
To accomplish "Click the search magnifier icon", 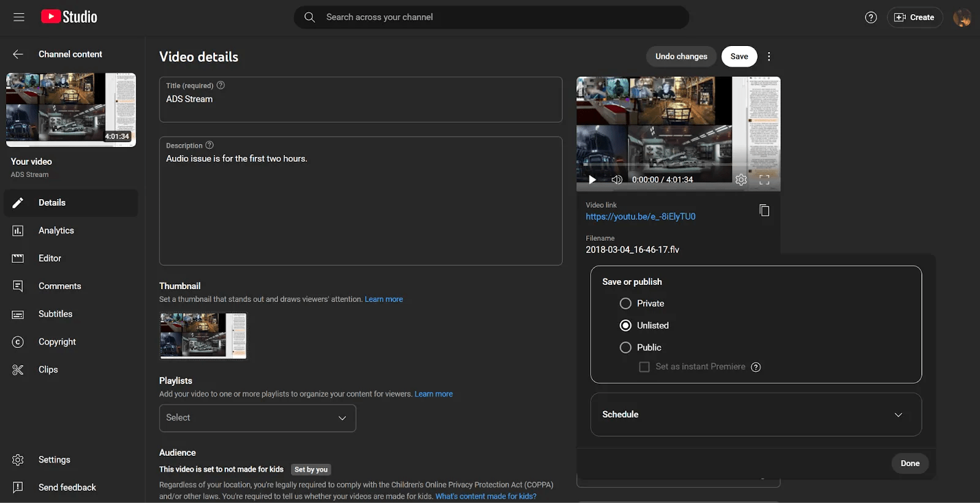I will [310, 17].
